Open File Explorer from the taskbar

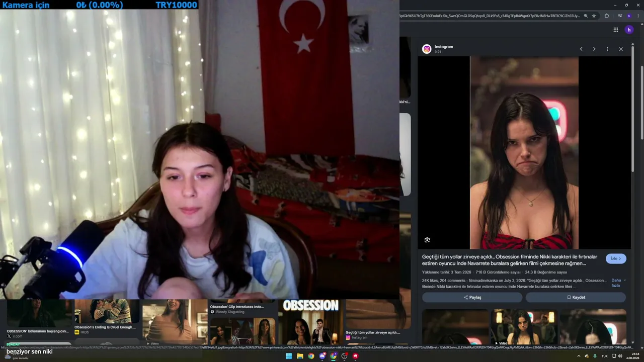(x=300, y=356)
